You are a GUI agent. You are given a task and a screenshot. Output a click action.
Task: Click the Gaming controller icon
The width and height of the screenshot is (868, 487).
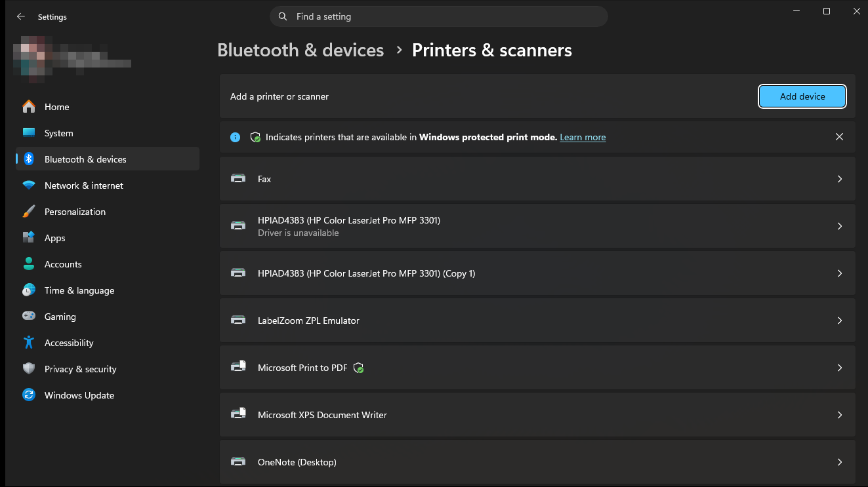coord(29,317)
